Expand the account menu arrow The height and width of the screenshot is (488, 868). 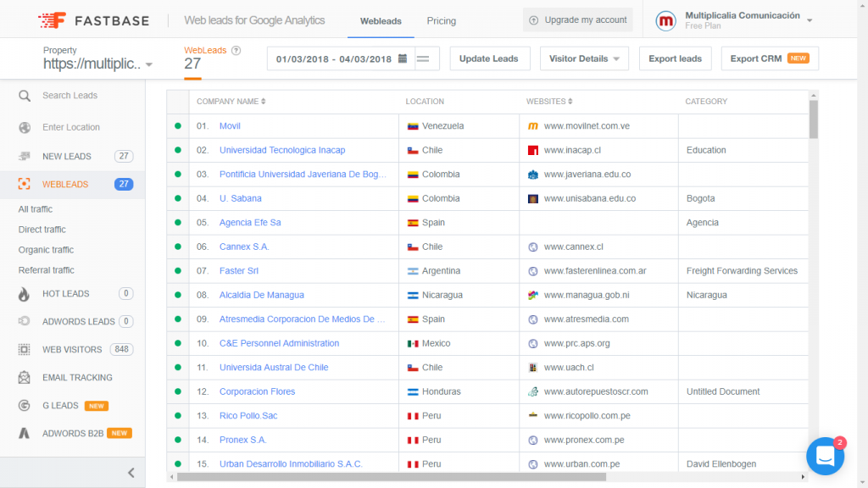pyautogui.click(x=810, y=20)
